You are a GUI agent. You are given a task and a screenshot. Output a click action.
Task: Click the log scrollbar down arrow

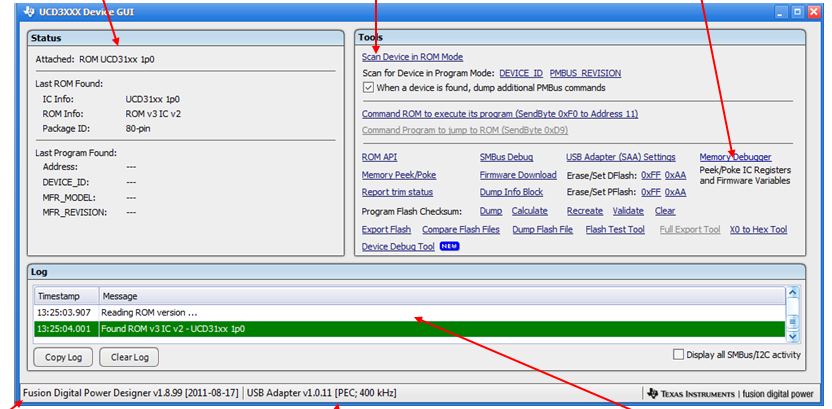coord(792,336)
